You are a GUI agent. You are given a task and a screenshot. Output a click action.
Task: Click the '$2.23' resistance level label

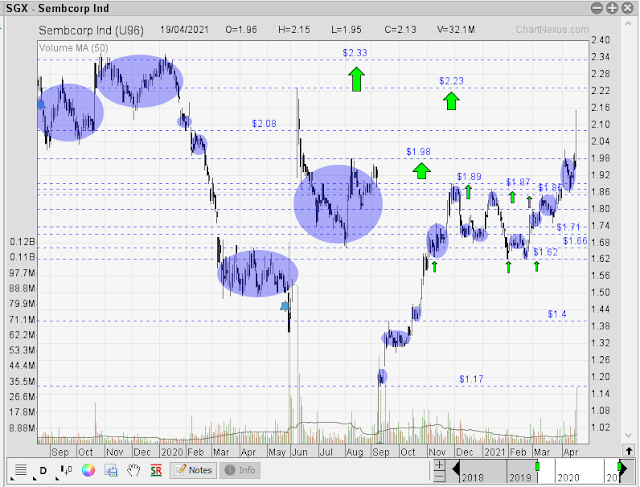click(451, 81)
